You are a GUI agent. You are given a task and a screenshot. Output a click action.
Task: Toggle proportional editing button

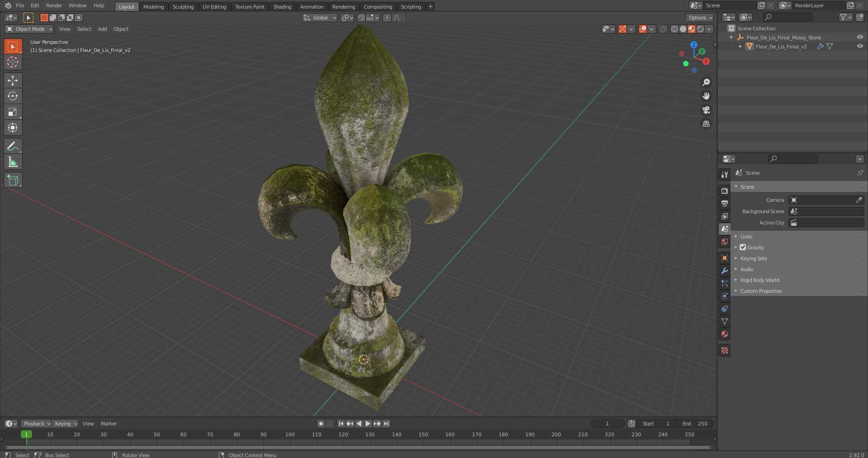pyautogui.click(x=387, y=18)
